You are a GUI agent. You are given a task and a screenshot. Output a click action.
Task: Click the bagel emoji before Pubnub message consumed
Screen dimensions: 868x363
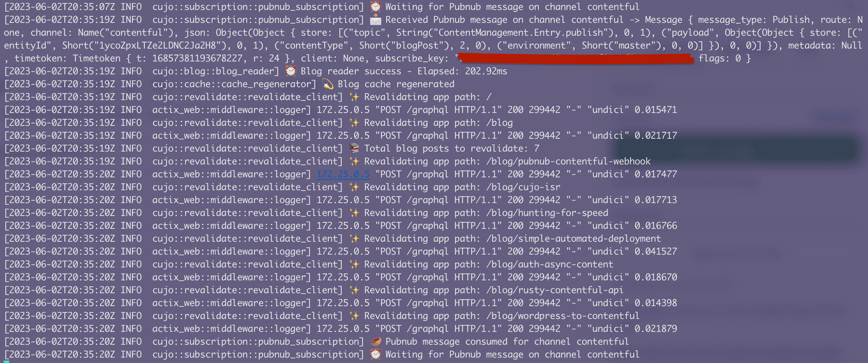pos(375,341)
